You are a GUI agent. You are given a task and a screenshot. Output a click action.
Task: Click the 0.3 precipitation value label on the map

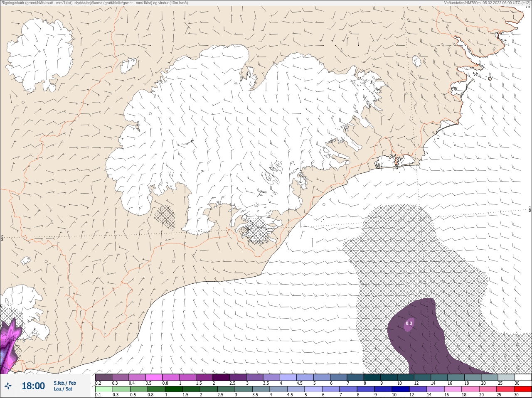point(409,323)
